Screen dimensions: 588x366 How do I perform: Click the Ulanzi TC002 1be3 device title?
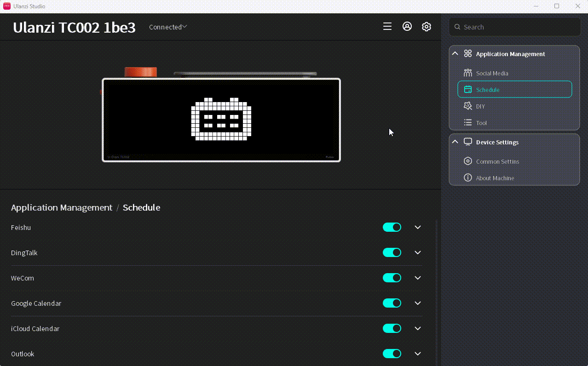point(74,28)
